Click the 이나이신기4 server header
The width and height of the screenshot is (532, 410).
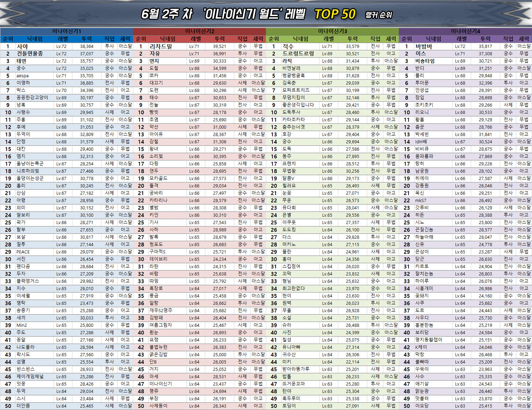465,31
